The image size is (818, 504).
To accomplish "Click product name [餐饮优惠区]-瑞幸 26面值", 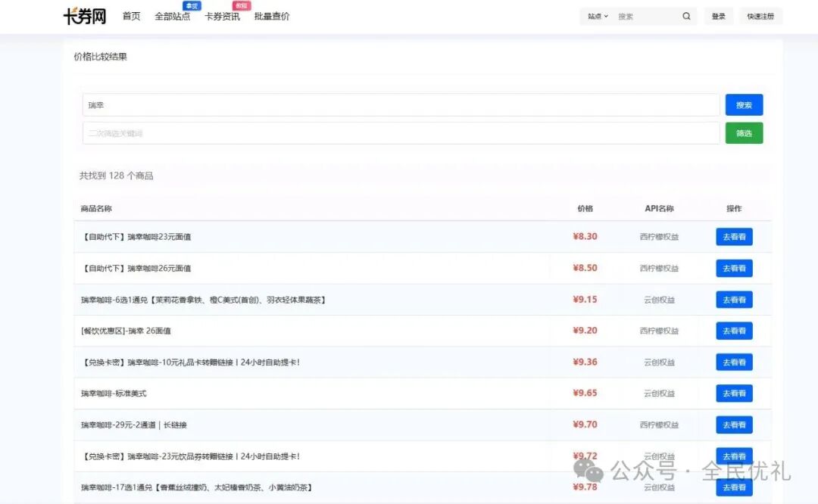I will coord(126,331).
